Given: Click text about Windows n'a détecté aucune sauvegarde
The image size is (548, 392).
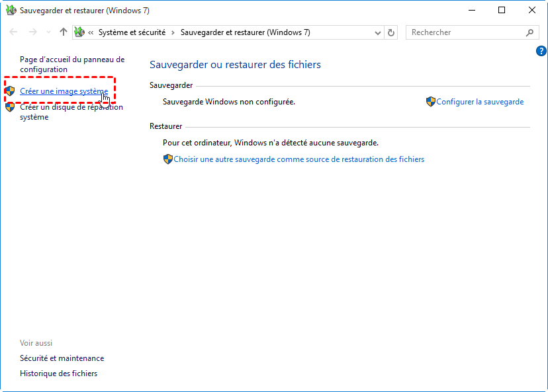Looking at the screenshot, I should [271, 143].
